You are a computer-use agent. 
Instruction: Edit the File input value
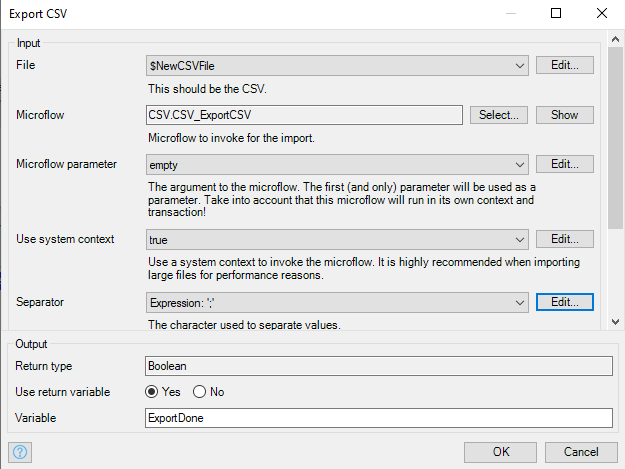pos(564,65)
